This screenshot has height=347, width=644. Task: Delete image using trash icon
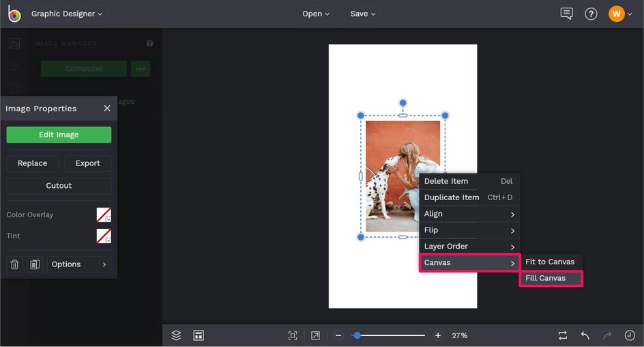point(14,264)
